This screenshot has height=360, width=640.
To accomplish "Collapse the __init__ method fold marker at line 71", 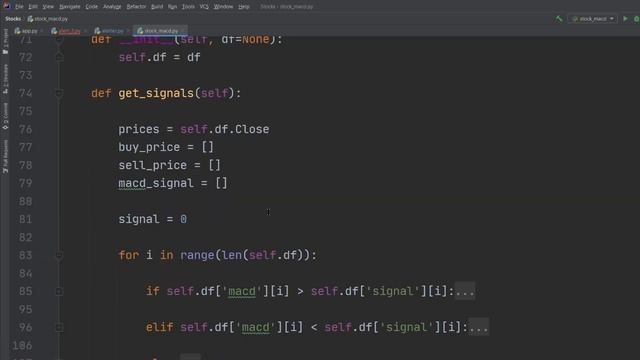I will pyautogui.click(x=59, y=40).
